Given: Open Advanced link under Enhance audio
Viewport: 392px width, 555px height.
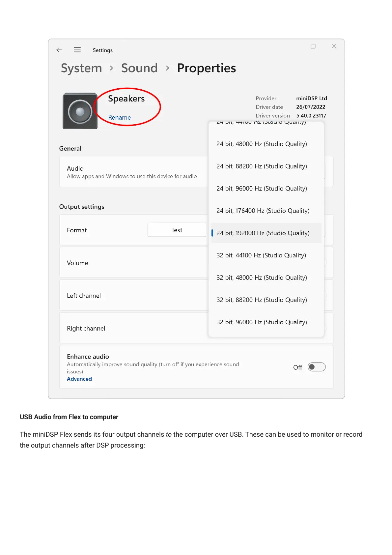Looking at the screenshot, I should (x=79, y=379).
